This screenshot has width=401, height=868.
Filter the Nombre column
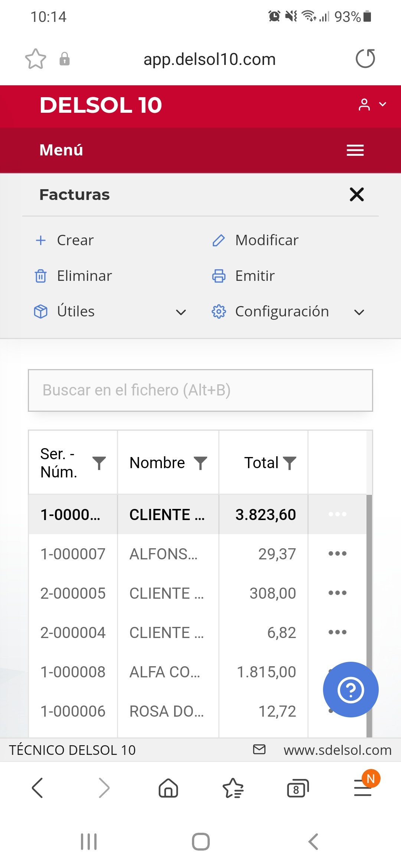tap(200, 463)
